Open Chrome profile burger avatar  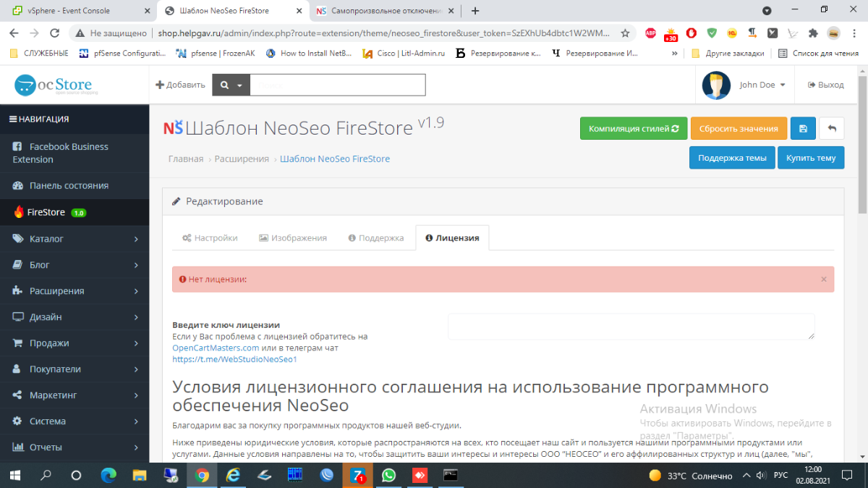pos(833,33)
